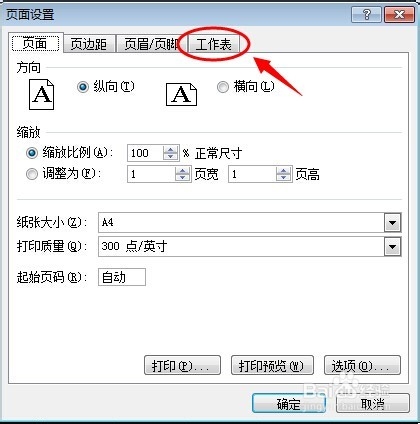Viewport: 420px width, 424px height.
Task: Increase page width count spinner
Action: [x=183, y=170]
